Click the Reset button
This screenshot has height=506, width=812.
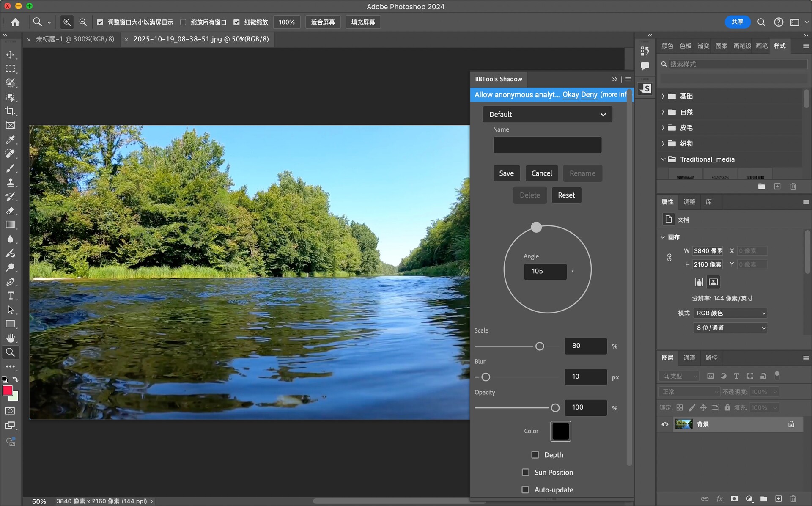566,195
